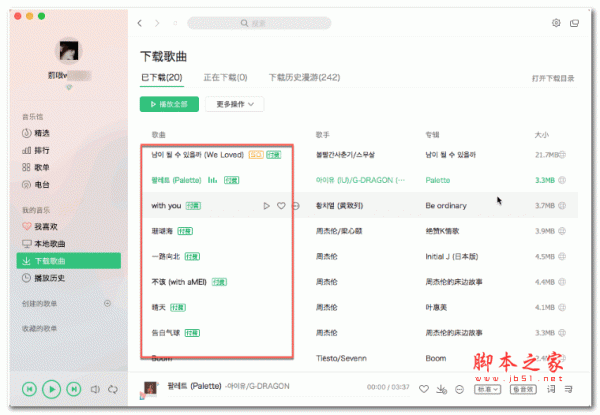Sort by 歌手 column header
Image resolution: width=600 pixels, height=415 pixels.
(323, 135)
